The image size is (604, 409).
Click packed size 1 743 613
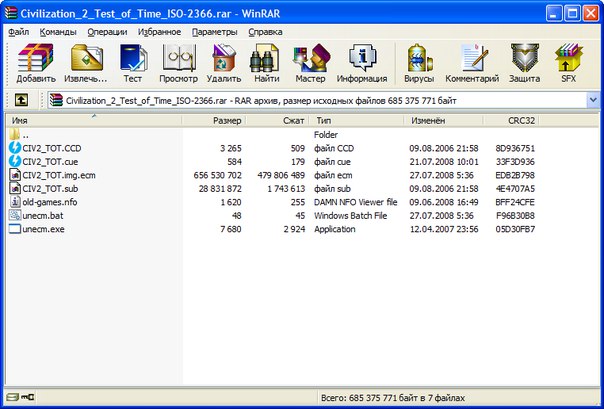[286, 189]
